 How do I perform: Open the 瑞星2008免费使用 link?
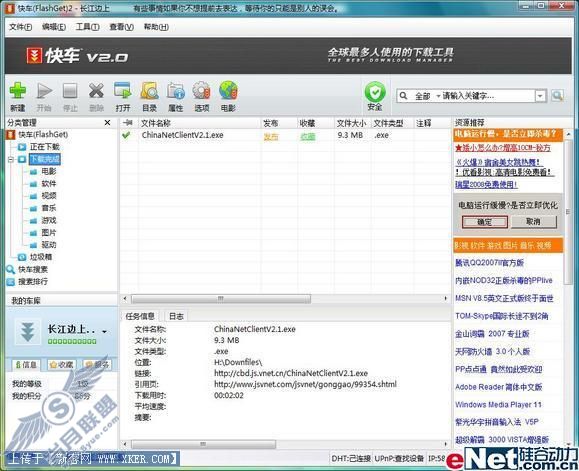pyautogui.click(x=486, y=185)
